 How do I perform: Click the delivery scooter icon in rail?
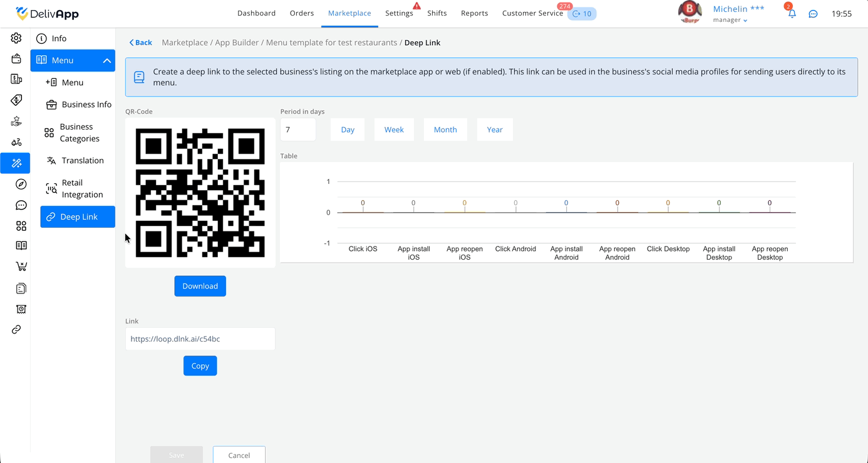pos(16,142)
